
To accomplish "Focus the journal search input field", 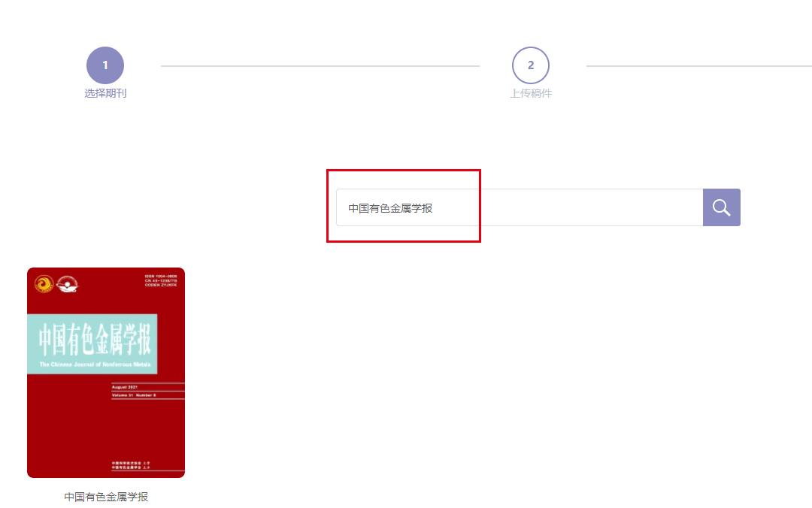I will point(520,207).
